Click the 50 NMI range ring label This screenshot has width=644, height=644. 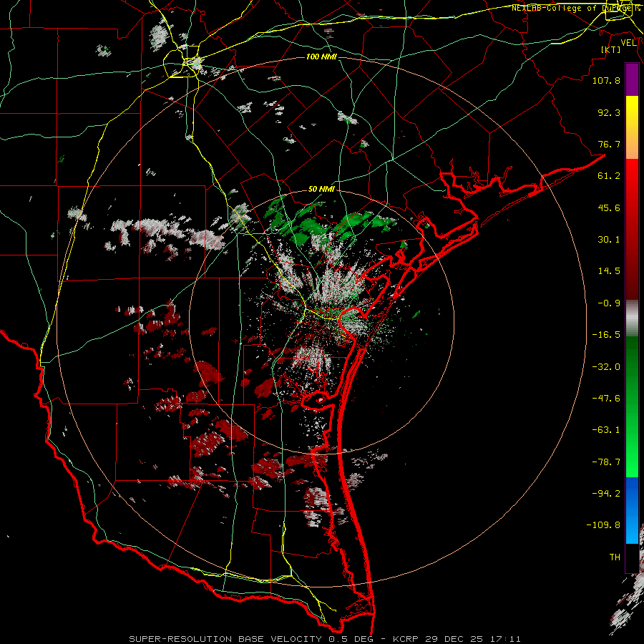tap(321, 189)
